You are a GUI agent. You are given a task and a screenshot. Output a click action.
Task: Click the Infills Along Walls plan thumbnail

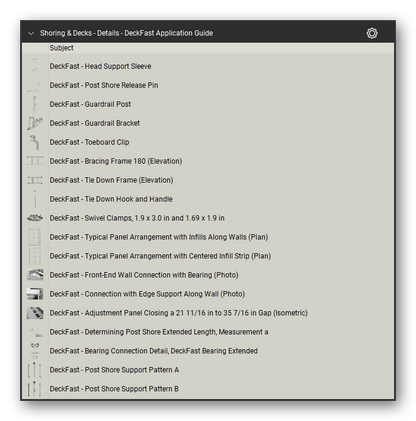click(x=35, y=237)
